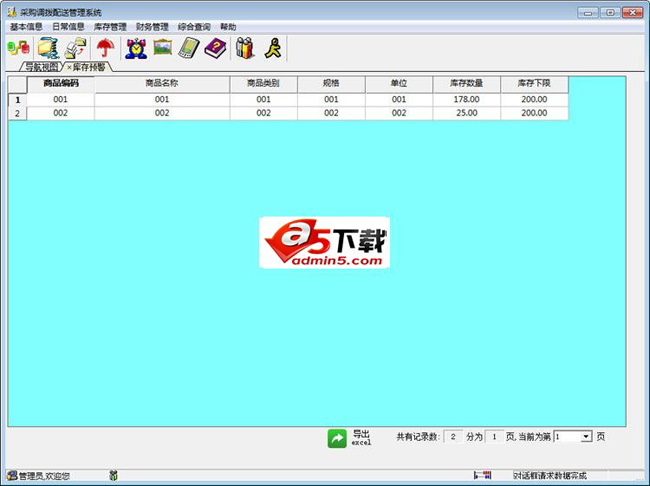Click the 商品类别 column header

point(263,84)
